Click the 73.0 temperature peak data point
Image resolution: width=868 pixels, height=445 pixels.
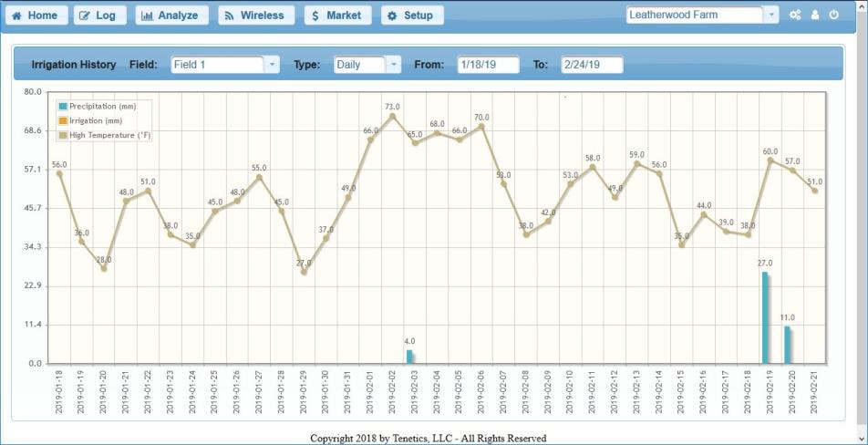[393, 116]
